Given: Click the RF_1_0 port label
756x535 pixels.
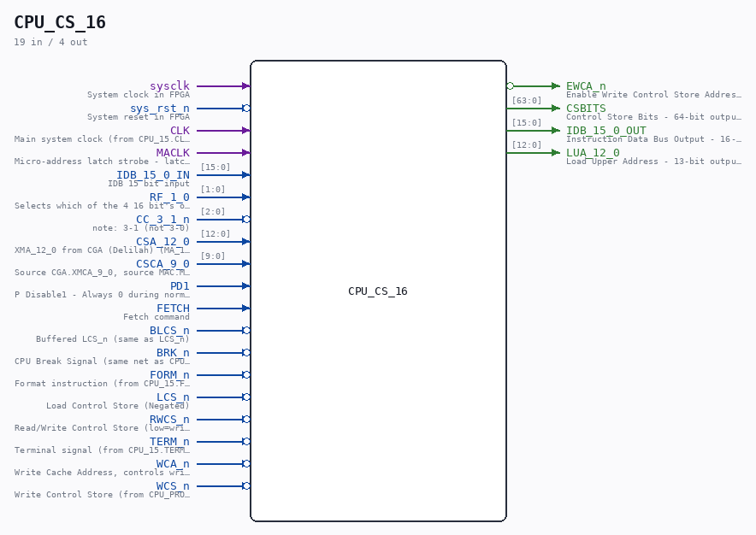Looking at the screenshot, I should (169, 197).
